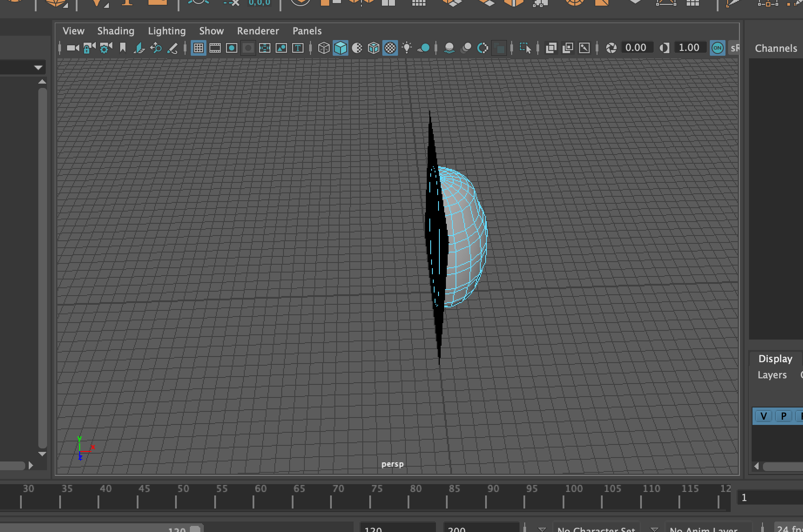803x532 pixels.
Task: Click the Shadows icon
Action: [x=423, y=48]
